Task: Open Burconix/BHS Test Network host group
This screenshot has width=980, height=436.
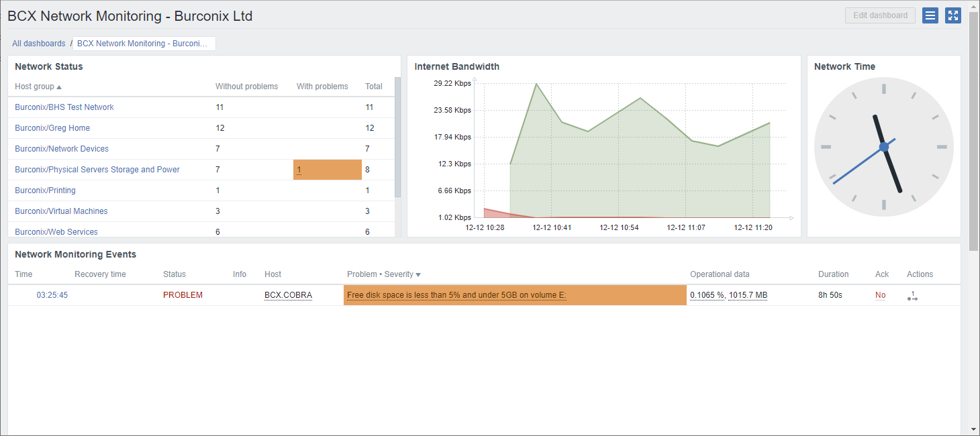Action: point(64,107)
